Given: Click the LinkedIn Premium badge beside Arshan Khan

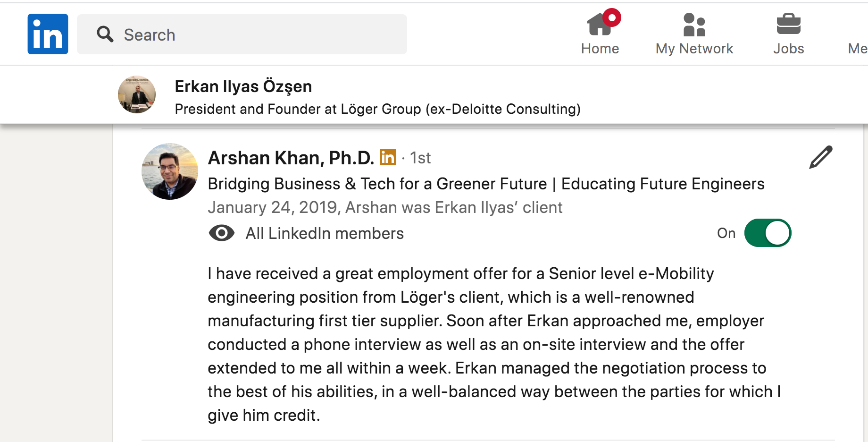Looking at the screenshot, I should 388,158.
